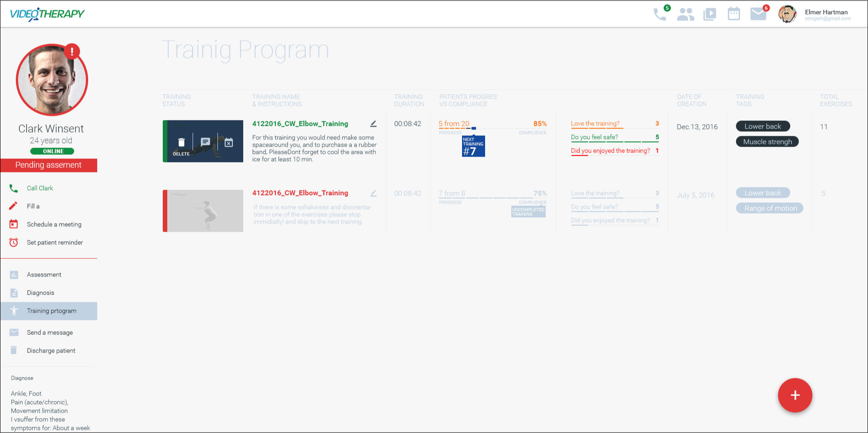Click Clark Winsent's profile photo

[x=52, y=80]
